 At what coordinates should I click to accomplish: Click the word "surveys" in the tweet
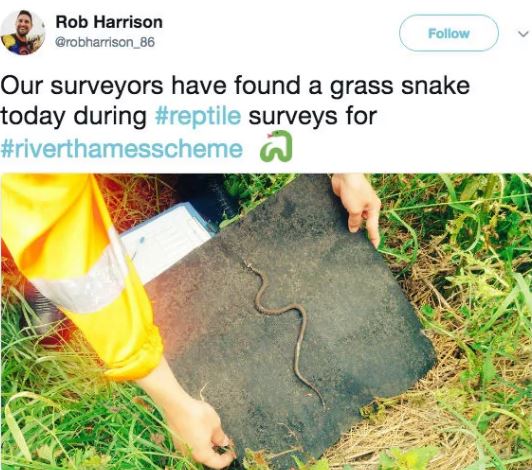coord(293,117)
